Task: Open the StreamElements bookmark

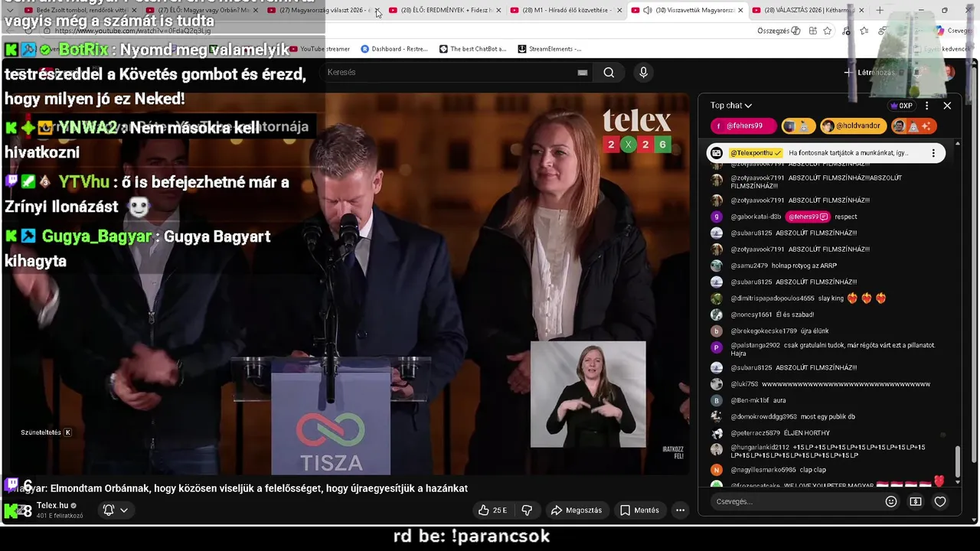Action: (x=549, y=49)
